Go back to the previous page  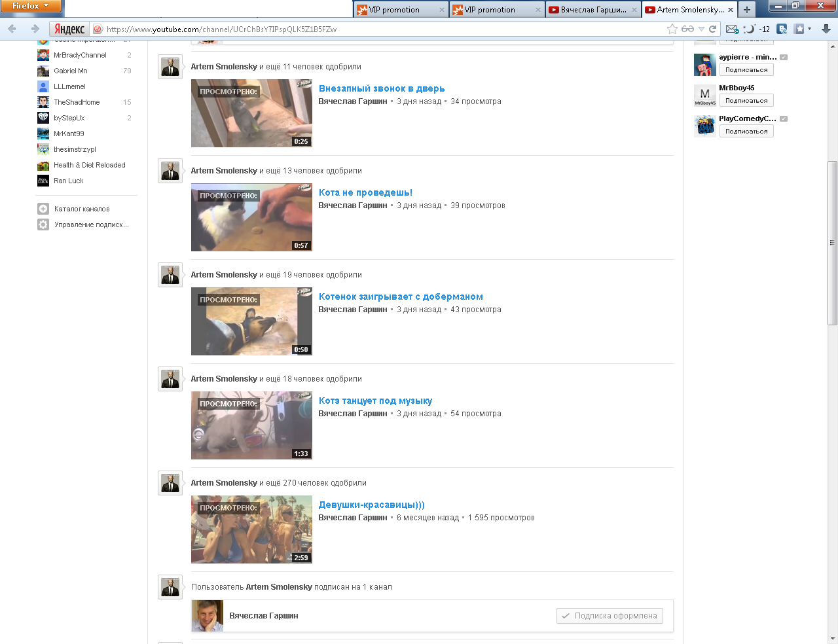(12, 29)
